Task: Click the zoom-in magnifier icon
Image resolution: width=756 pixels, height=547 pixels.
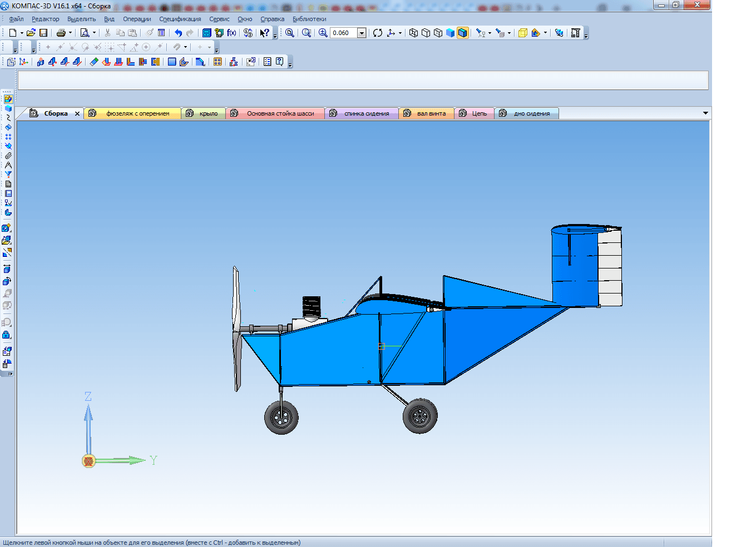Action: click(x=323, y=33)
